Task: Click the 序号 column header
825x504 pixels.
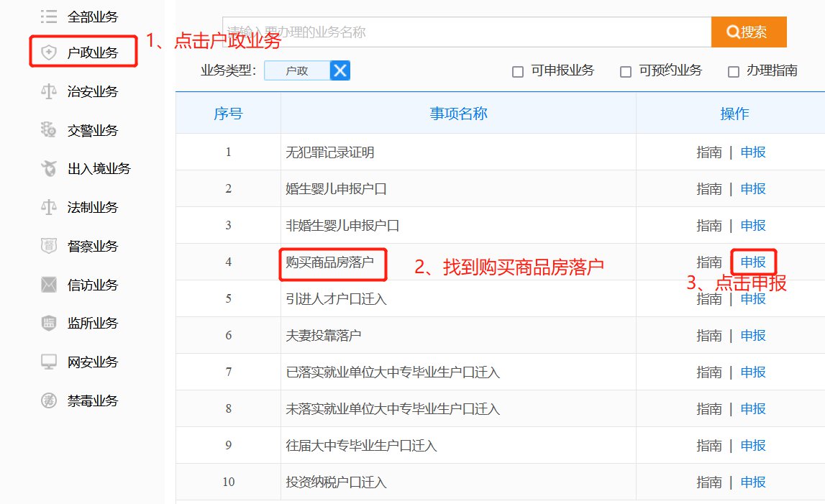Action: click(228, 113)
